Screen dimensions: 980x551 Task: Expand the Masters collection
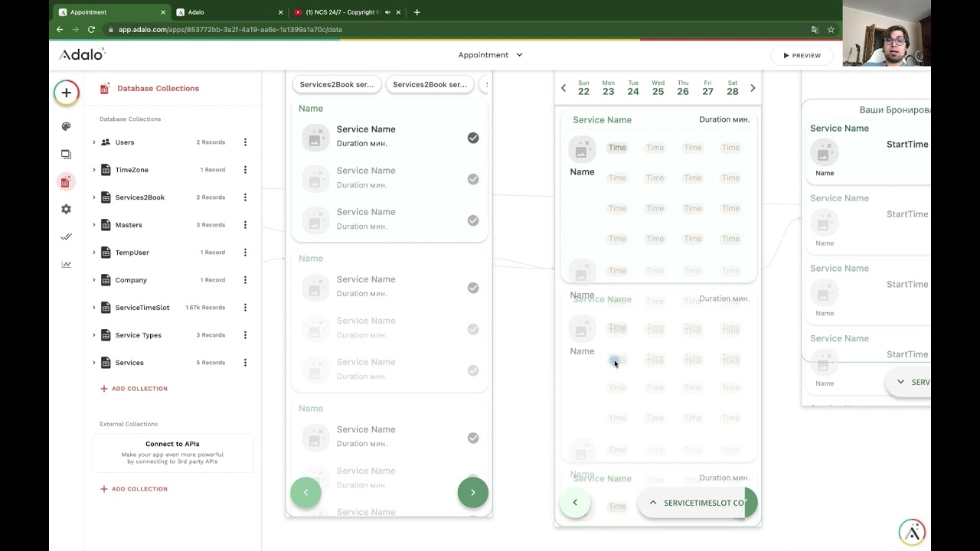click(x=94, y=225)
